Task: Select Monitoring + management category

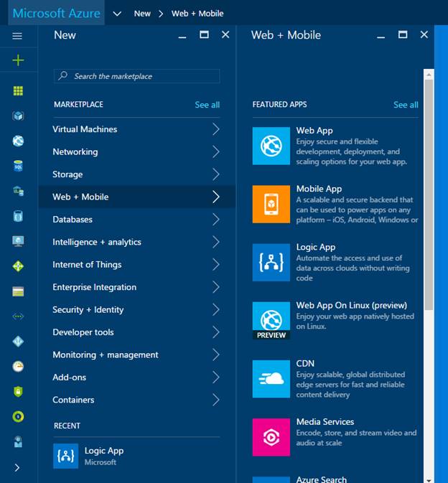Action: [137, 355]
